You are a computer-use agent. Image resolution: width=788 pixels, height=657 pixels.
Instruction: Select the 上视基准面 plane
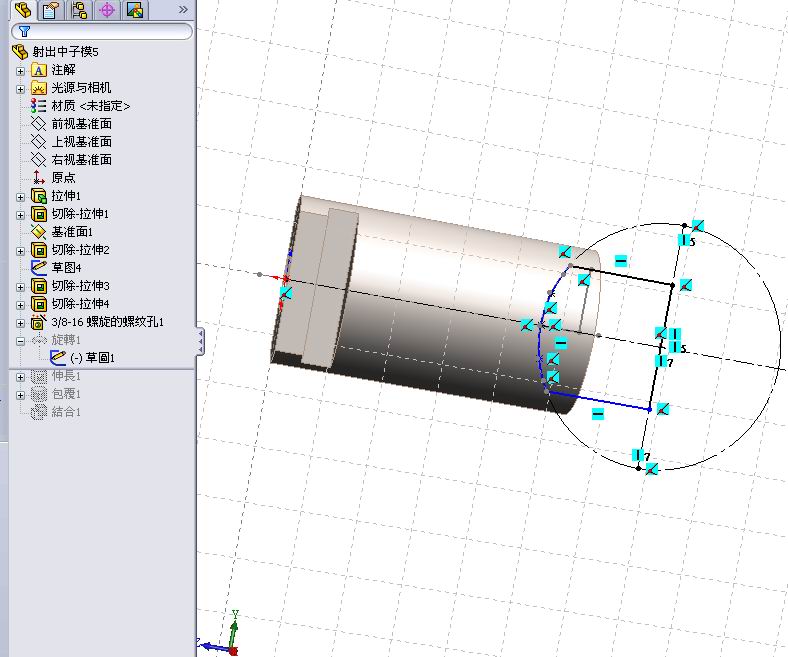click(81, 142)
